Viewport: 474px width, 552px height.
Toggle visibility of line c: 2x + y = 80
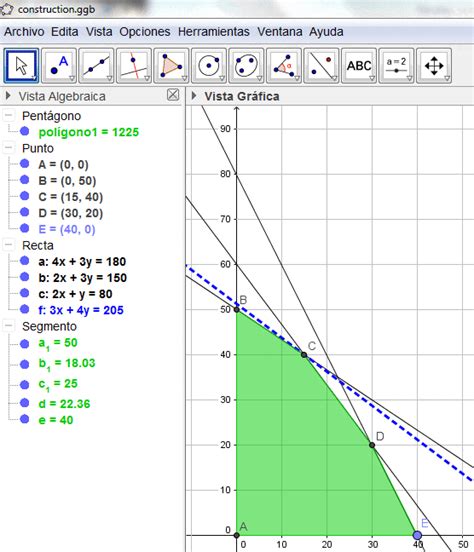coord(25,293)
